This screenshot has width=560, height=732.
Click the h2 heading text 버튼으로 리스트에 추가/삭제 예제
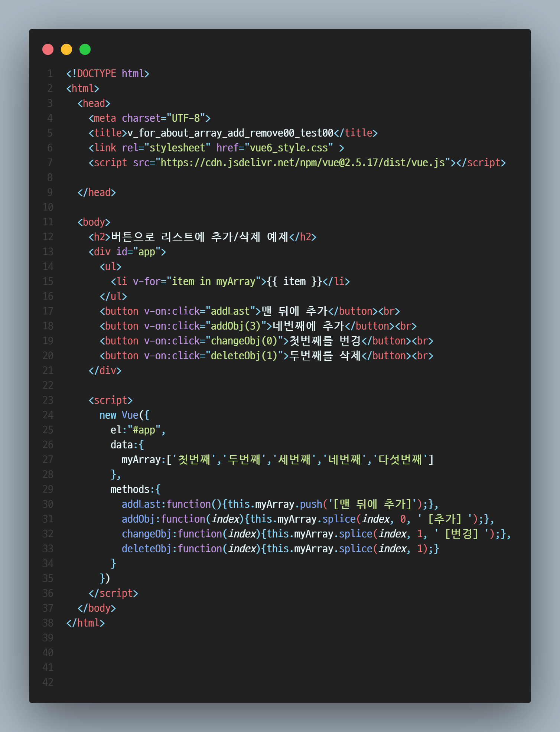pos(200,237)
